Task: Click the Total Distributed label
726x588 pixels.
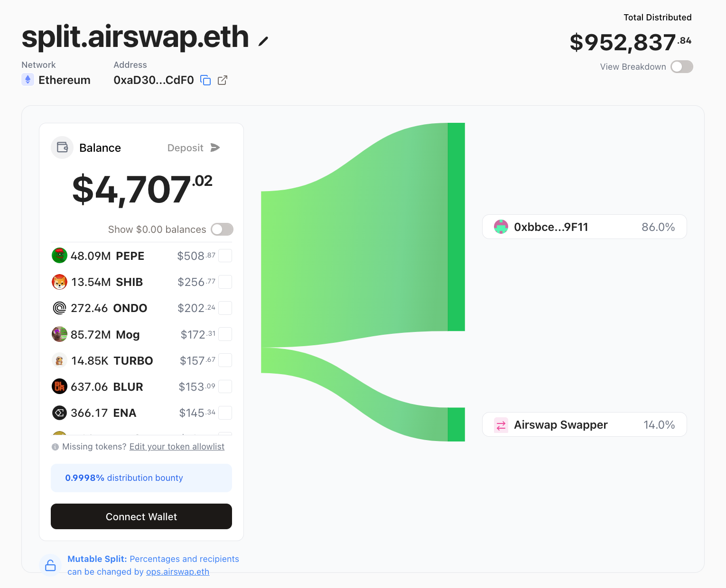Action: pos(658,18)
